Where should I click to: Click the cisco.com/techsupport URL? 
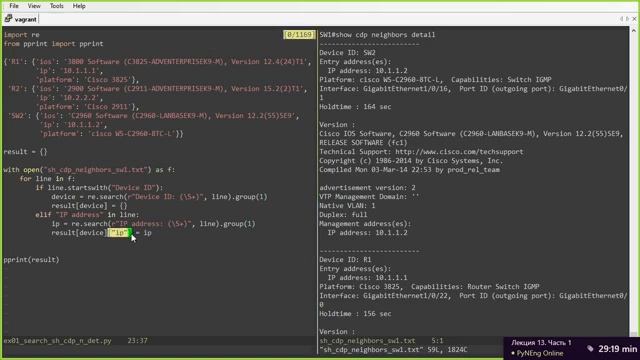point(459,151)
